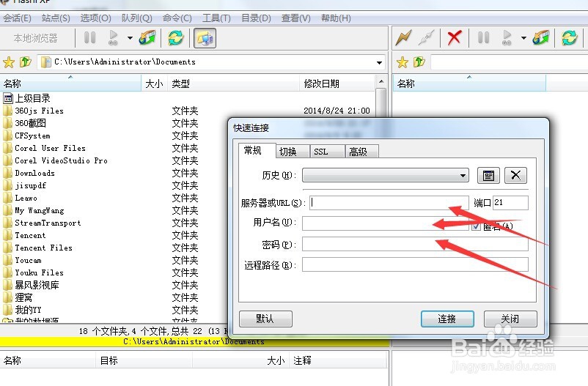The image size is (588, 386).
Task: Click the right pane 名称 column header
Action: click(468, 83)
